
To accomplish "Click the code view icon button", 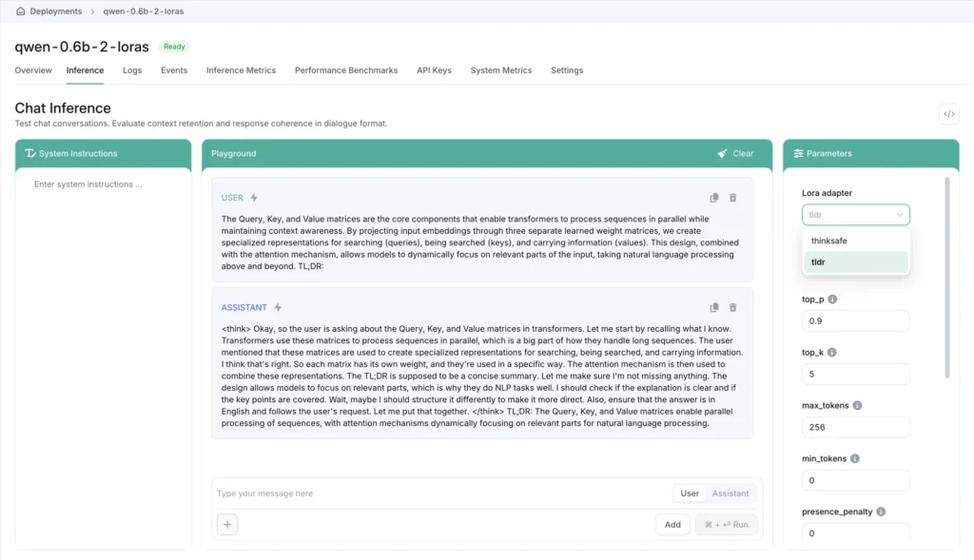I will [x=948, y=114].
